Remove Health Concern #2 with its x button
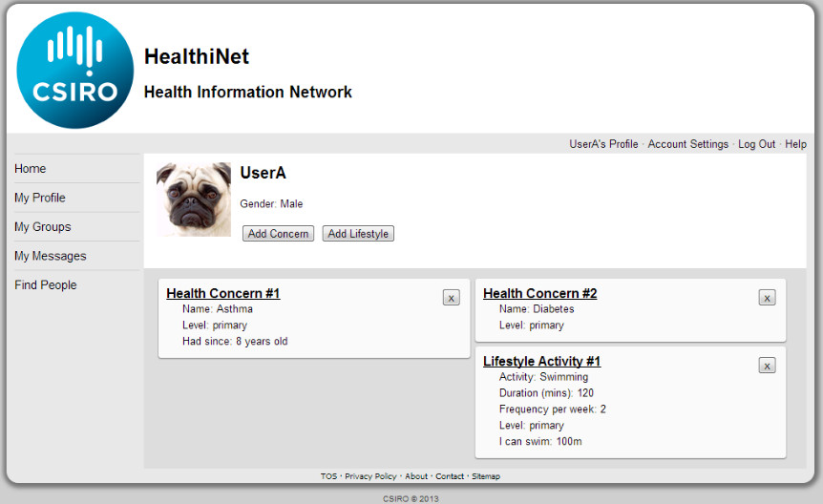Image resolution: width=823 pixels, height=504 pixels. pyautogui.click(x=767, y=298)
